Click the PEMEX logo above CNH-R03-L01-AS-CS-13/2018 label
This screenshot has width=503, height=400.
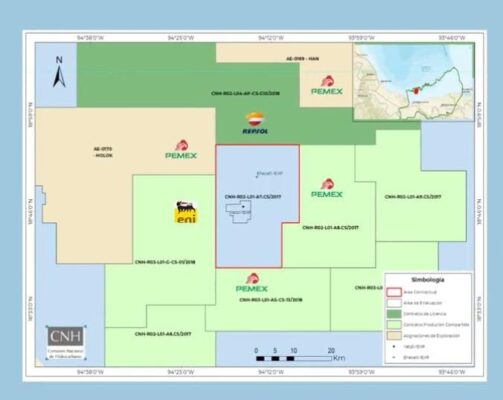pos(252,283)
